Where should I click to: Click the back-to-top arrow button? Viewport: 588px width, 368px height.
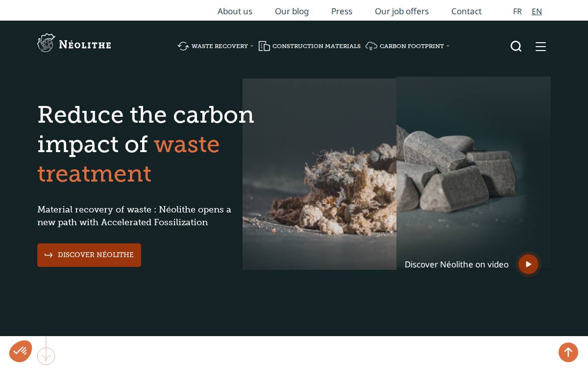point(568,352)
